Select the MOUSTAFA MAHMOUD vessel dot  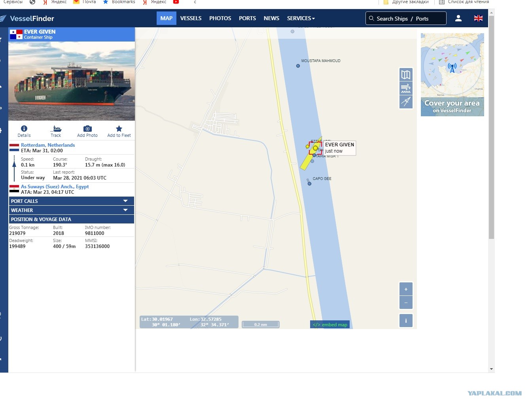298,66
